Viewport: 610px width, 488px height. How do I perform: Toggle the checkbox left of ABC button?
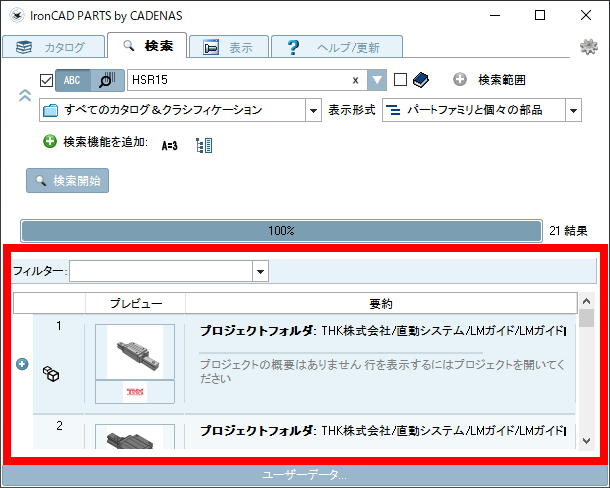[47, 81]
